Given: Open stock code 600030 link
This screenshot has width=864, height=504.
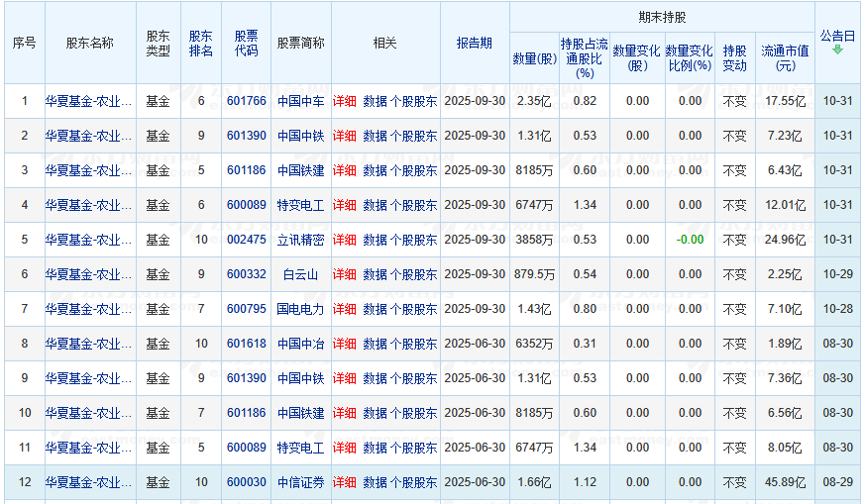Looking at the screenshot, I should tap(247, 482).
